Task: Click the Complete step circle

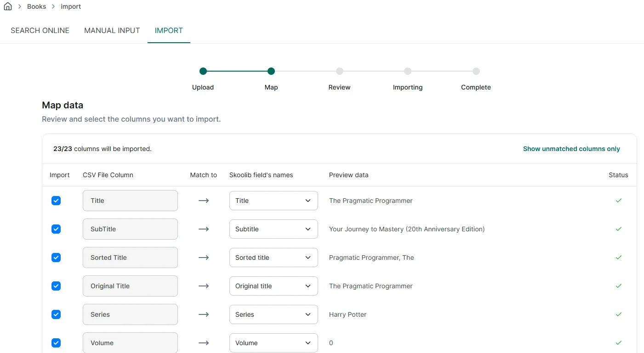Action: pos(476,71)
